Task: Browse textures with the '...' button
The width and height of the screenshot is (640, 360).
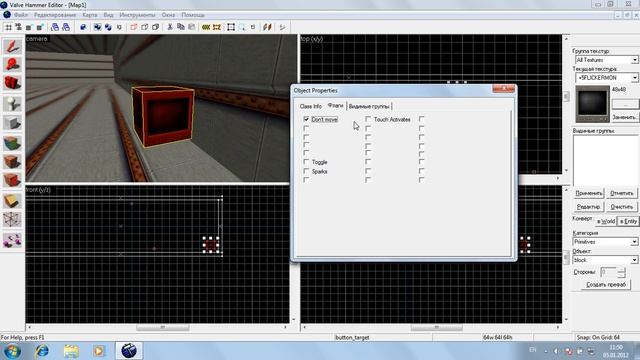Action: coord(625,104)
